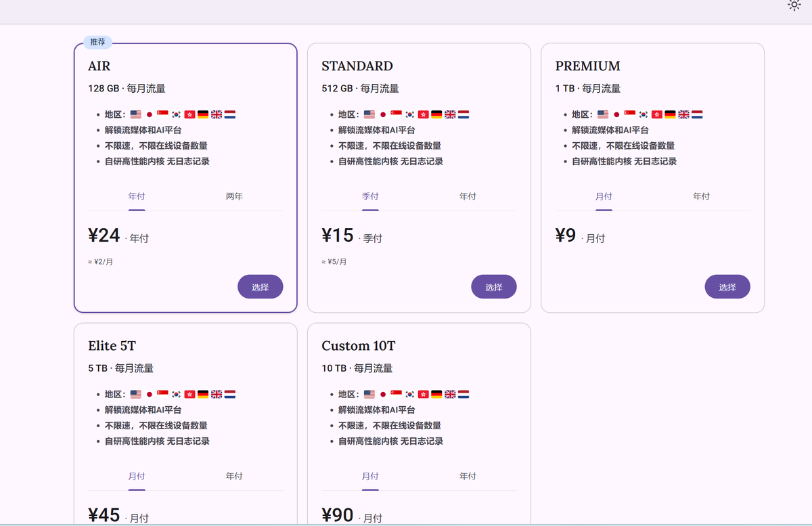Switch Custom 10T to the 年付 tab

468,476
